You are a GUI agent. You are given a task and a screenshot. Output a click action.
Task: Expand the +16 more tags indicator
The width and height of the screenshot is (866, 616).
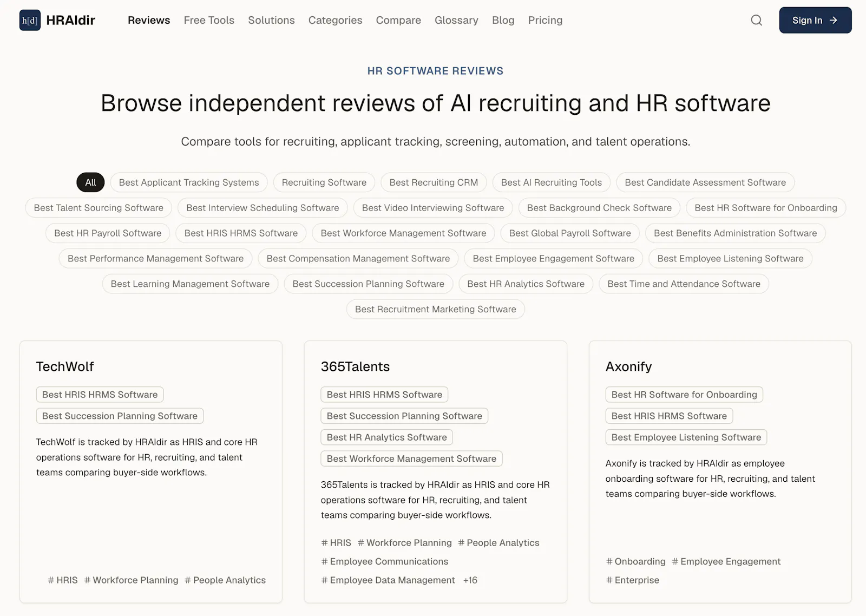pos(470,580)
